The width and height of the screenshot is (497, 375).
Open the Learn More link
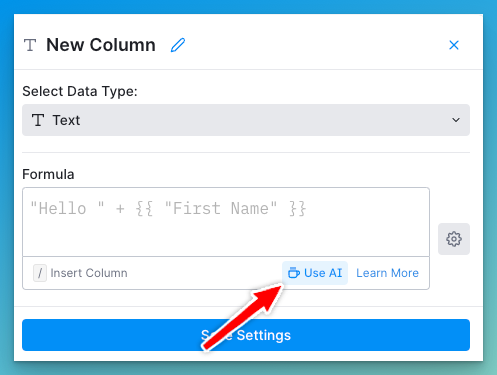click(387, 273)
